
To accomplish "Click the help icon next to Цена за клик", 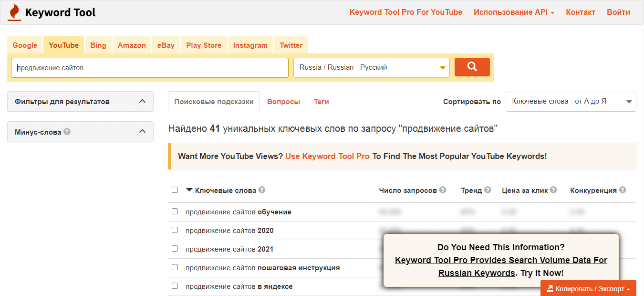I will [553, 190].
